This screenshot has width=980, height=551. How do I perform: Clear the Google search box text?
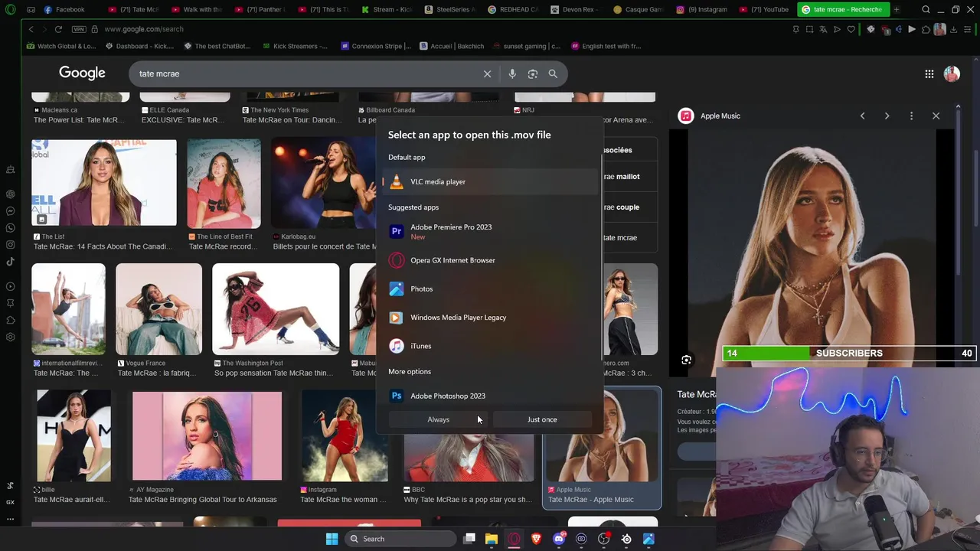pos(487,73)
